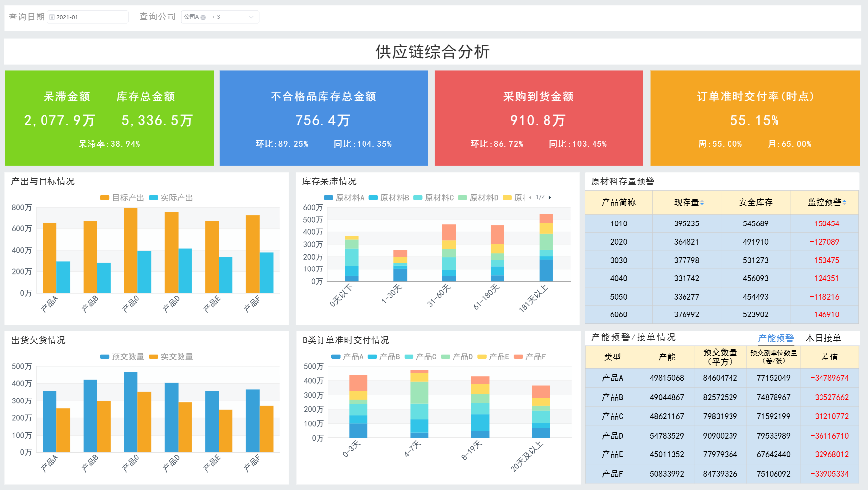This screenshot has width=868, height=490.
Task: Go to next legend page in 库存呆滞情况
Action: (x=550, y=197)
